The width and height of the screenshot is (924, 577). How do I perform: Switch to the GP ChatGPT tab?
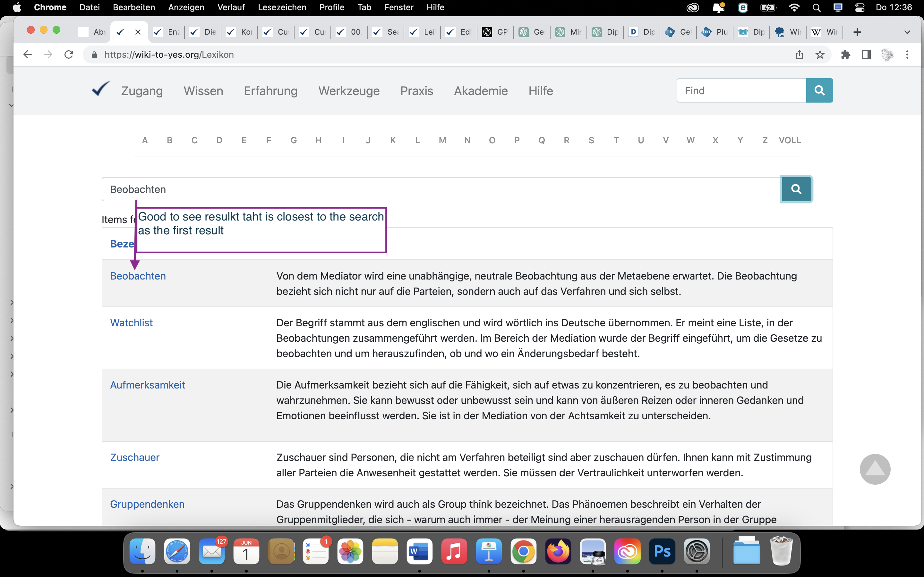[496, 32]
